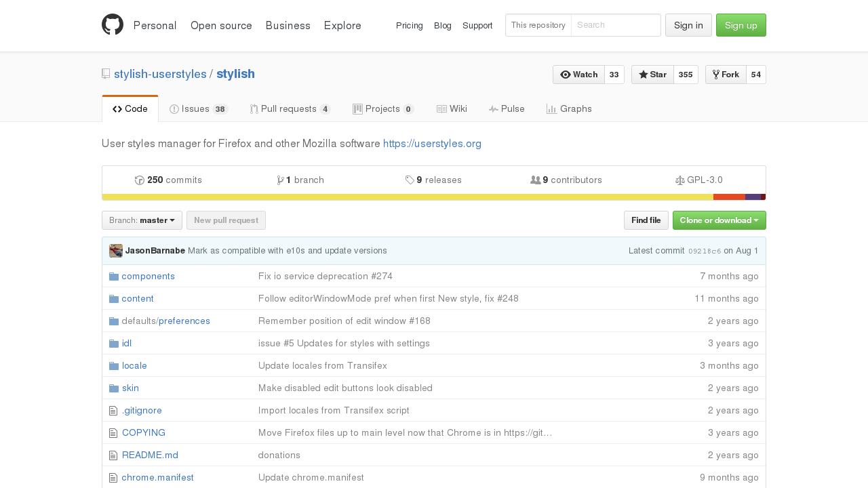Screen dimensions: 868x488
Task: Click the purple language bar segment
Action: (x=753, y=197)
